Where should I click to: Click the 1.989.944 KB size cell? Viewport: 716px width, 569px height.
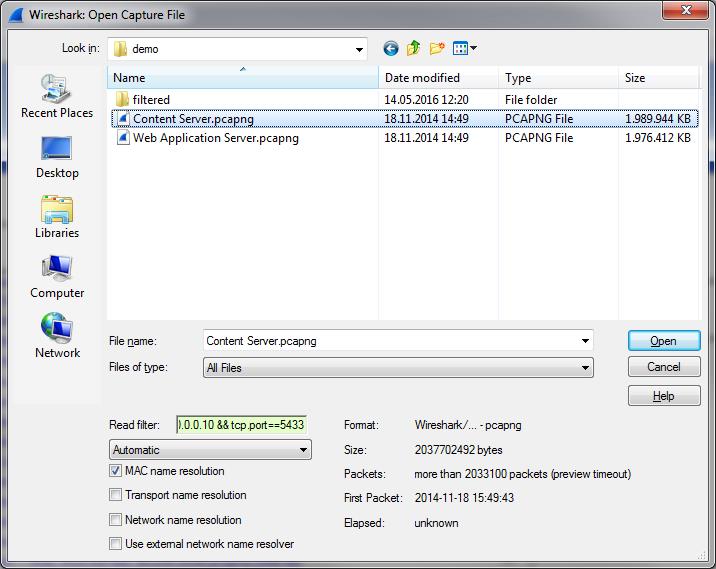pyautogui.click(x=658, y=119)
